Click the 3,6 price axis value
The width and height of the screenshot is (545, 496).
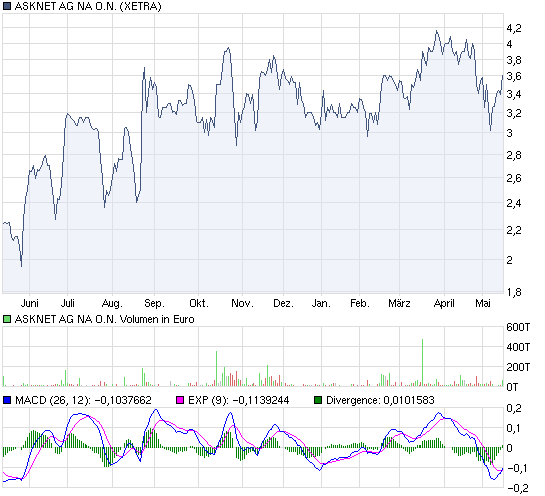514,76
